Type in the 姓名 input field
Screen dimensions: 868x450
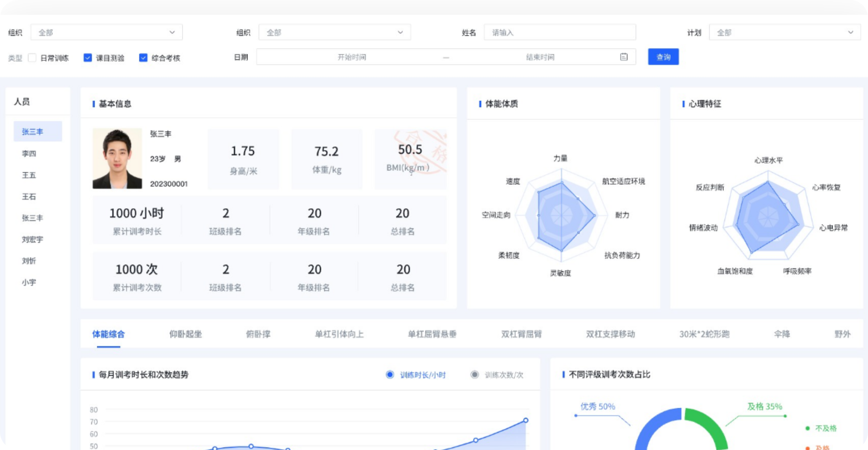pos(559,32)
